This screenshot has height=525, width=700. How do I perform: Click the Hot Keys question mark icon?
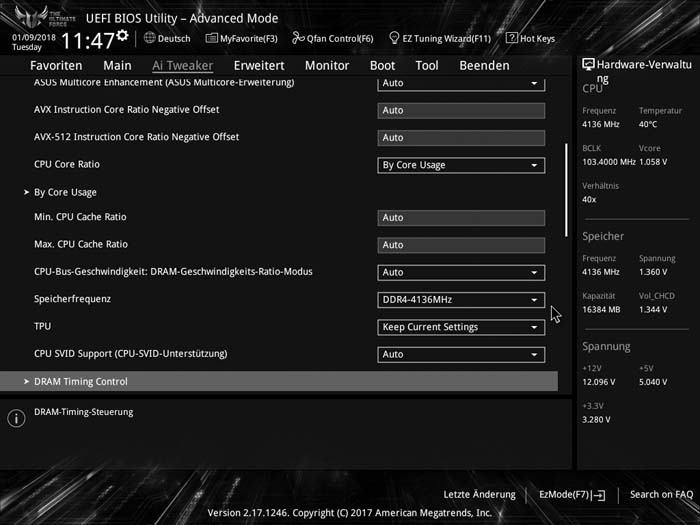tap(512, 38)
